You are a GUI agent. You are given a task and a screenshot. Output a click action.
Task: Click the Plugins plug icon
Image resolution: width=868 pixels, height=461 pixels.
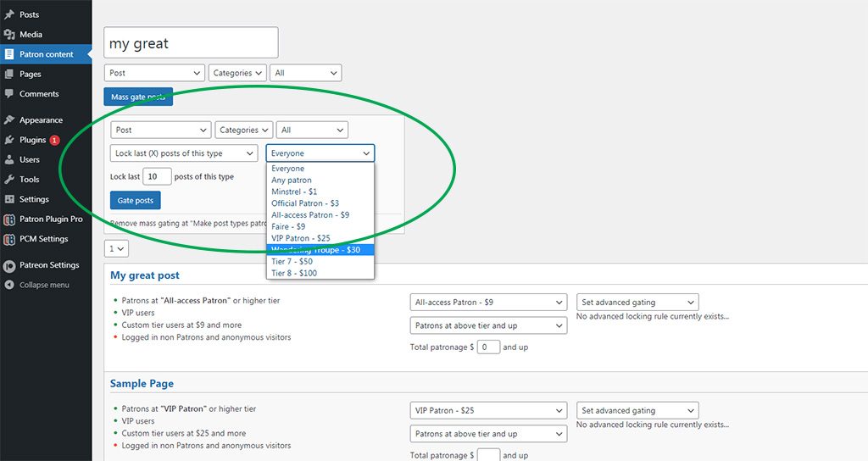click(9, 140)
